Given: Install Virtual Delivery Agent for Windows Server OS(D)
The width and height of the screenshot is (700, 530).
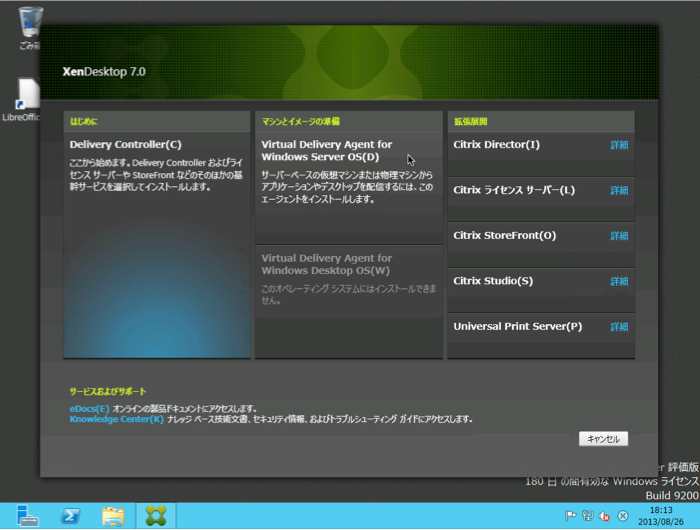Looking at the screenshot, I should coord(349,188).
